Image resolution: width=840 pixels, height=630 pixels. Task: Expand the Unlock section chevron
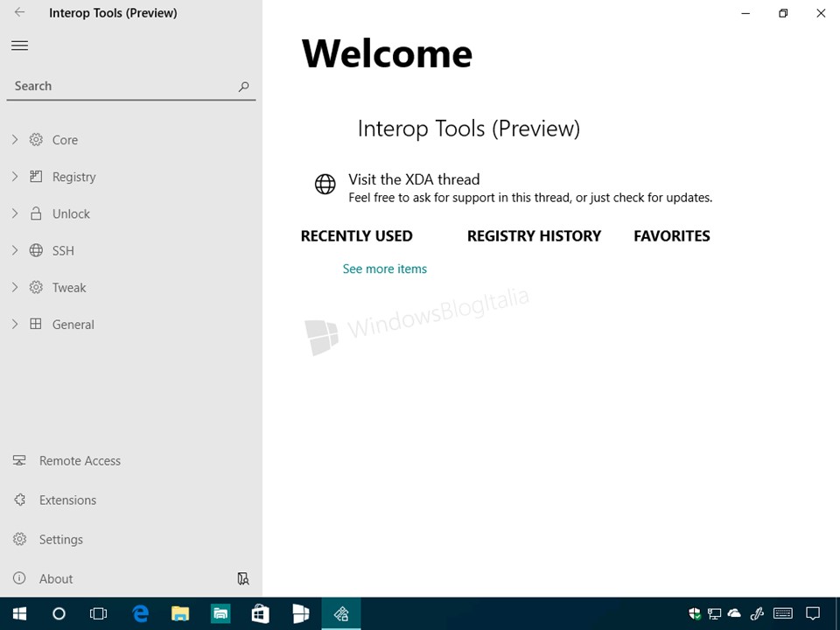pos(15,213)
